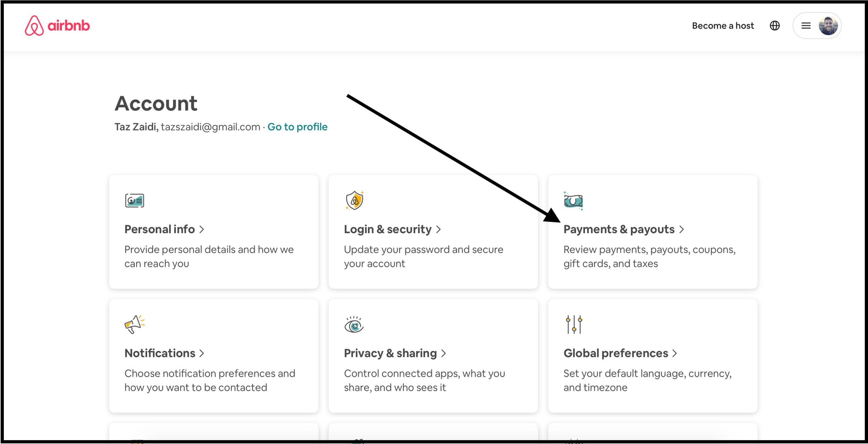Click the Notifications megaphone icon
Viewport: 868px width, 444px height.
click(134, 324)
